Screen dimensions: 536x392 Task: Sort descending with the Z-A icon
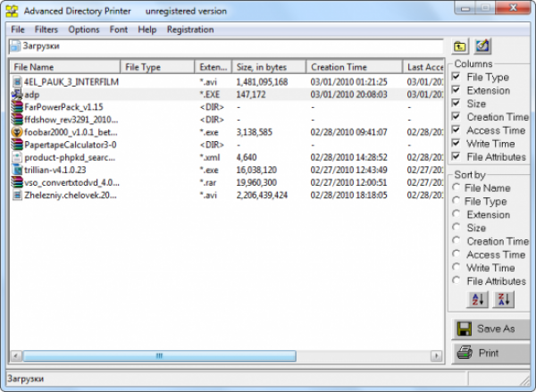coord(504,299)
